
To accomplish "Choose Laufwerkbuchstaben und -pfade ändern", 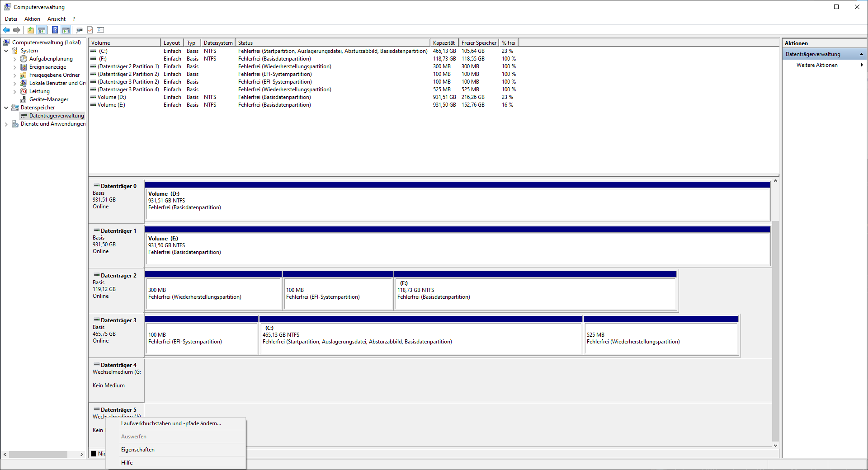I will 176,423.
